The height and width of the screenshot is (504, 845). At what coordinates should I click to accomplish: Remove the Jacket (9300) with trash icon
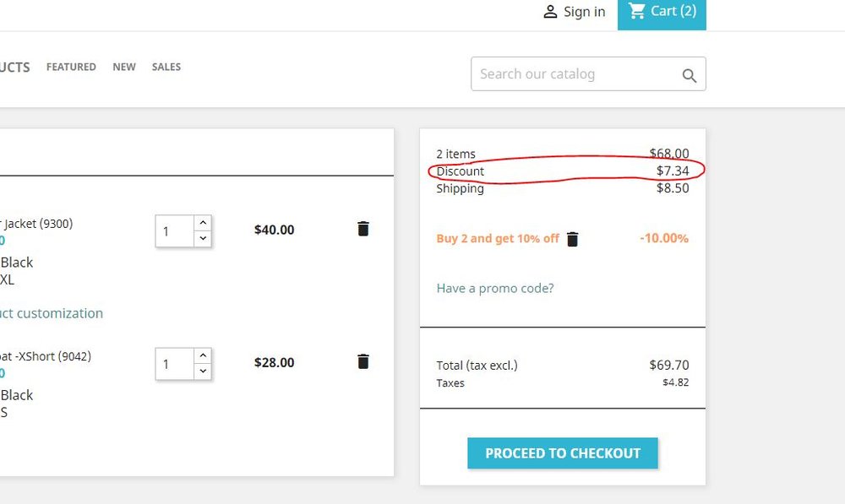363,228
